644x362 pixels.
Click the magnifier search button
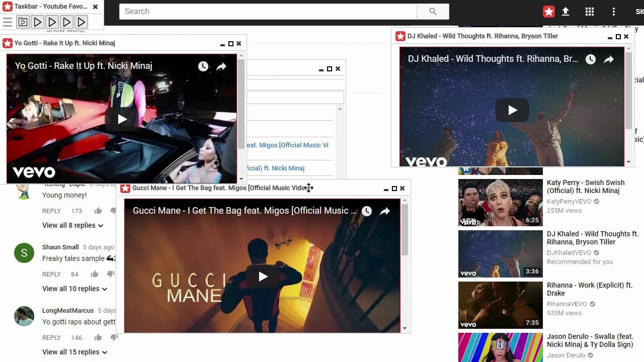pos(433,11)
